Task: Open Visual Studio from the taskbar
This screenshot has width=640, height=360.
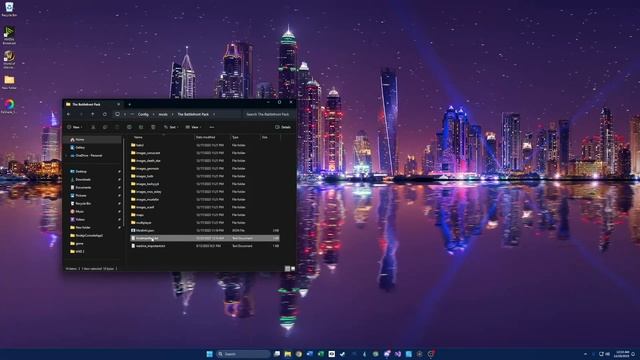Action: pyautogui.click(x=398, y=354)
